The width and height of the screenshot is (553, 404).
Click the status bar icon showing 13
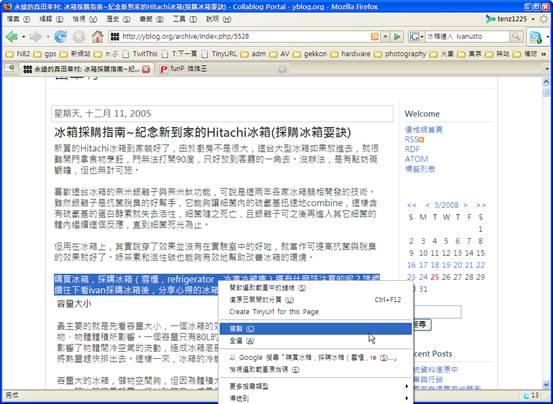tap(531, 395)
